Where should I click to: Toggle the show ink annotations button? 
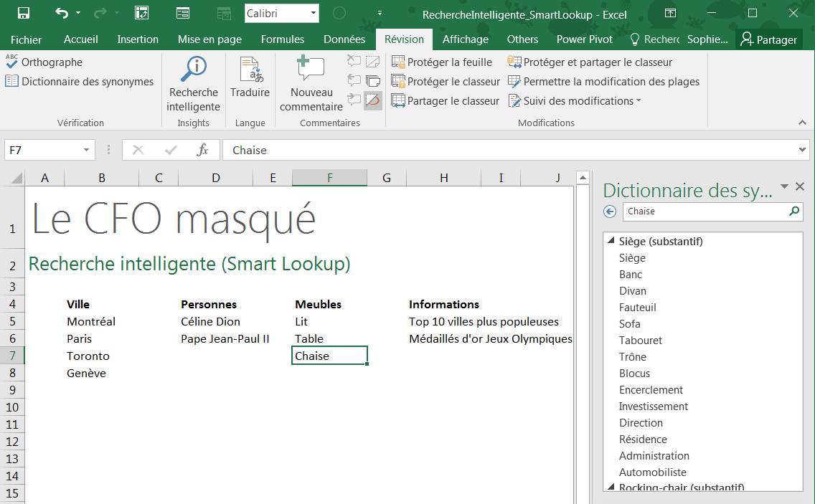[372, 100]
